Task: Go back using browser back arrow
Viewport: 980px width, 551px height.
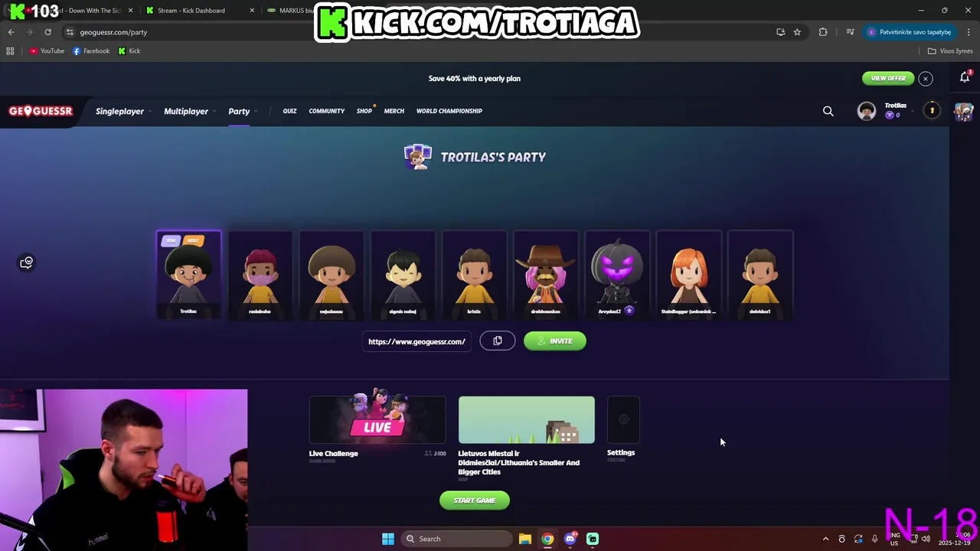Action: [x=11, y=32]
